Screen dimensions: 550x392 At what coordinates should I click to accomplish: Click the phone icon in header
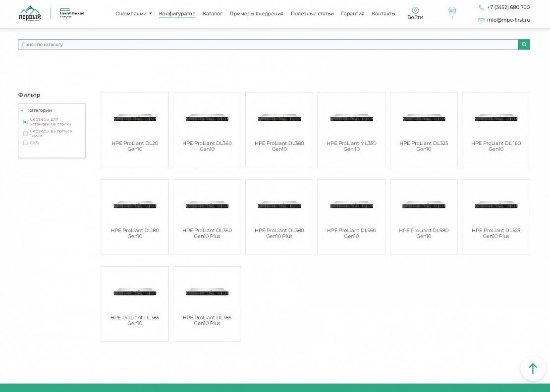(481, 7)
